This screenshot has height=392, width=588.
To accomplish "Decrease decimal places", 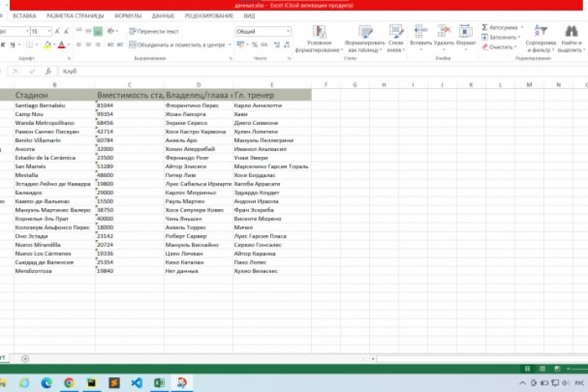I will [x=287, y=45].
